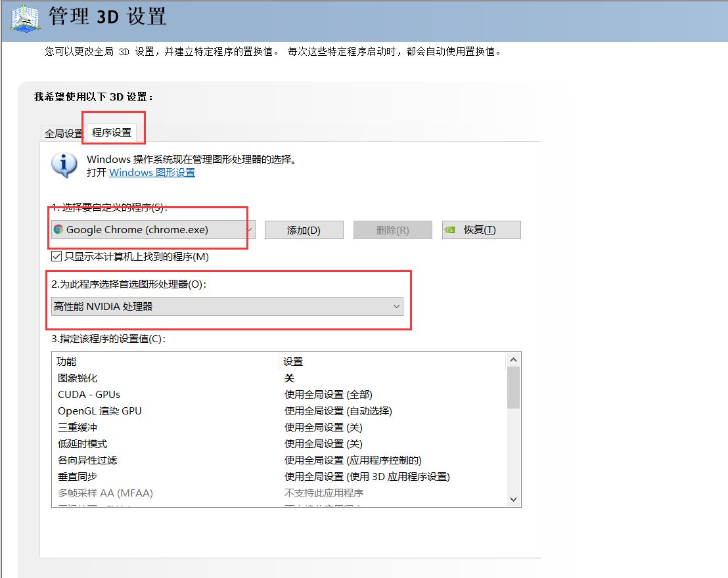The width and height of the screenshot is (728, 578).
Task: Select the 三重缓冲 row
Action: (x=279, y=427)
